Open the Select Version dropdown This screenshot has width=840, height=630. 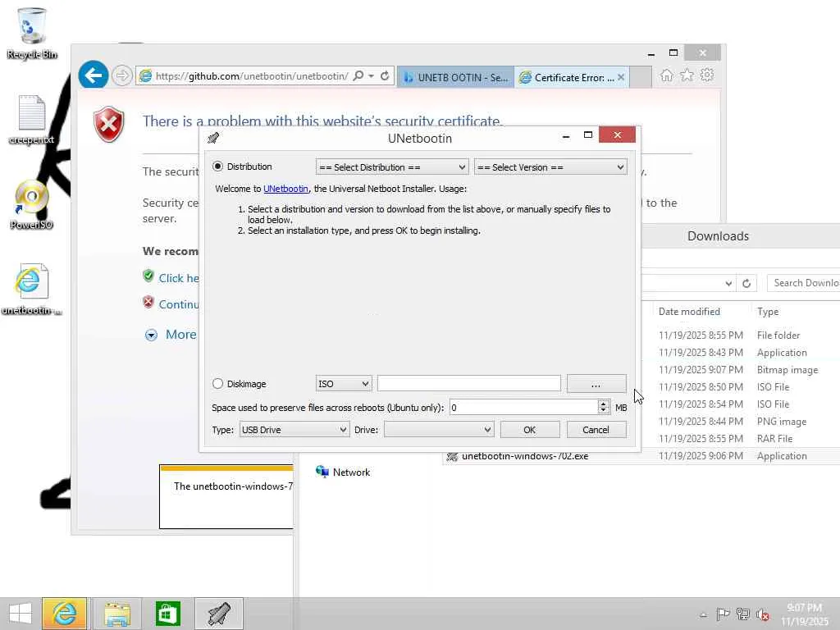click(x=550, y=167)
